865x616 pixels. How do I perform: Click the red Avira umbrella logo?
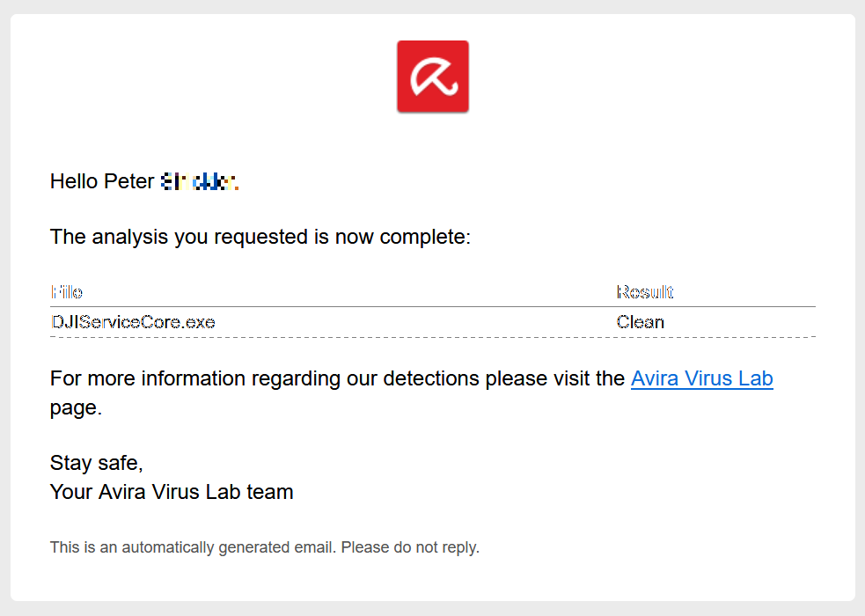pos(432,77)
